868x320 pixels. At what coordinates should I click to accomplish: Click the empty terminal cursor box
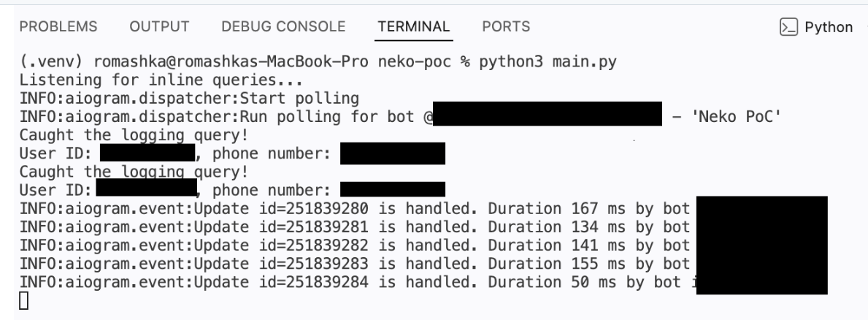(26, 299)
